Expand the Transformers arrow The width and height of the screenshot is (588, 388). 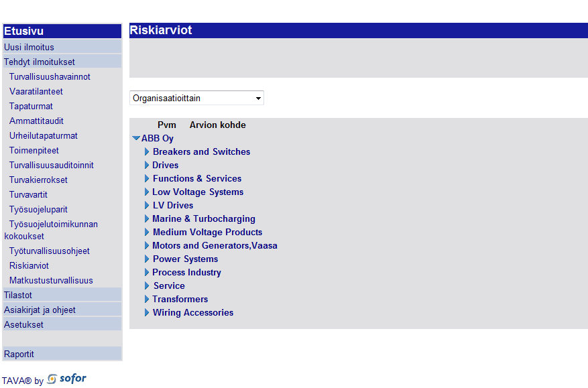(147, 299)
